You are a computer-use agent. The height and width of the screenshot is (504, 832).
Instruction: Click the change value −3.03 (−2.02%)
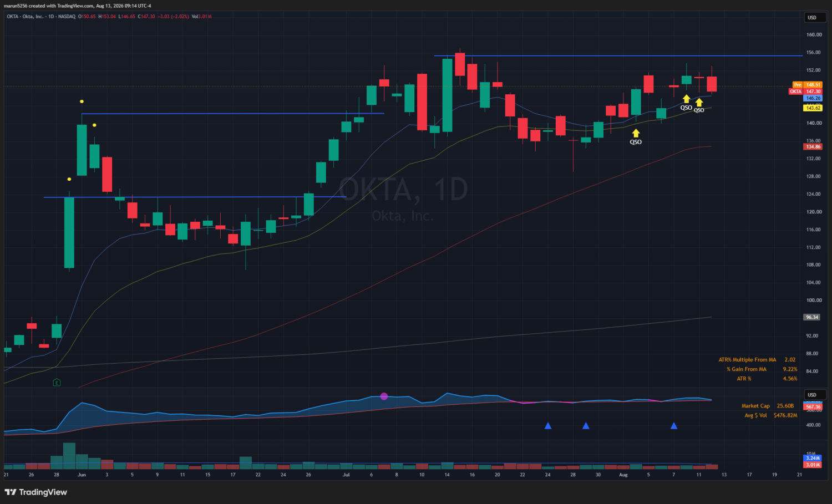(x=173, y=17)
